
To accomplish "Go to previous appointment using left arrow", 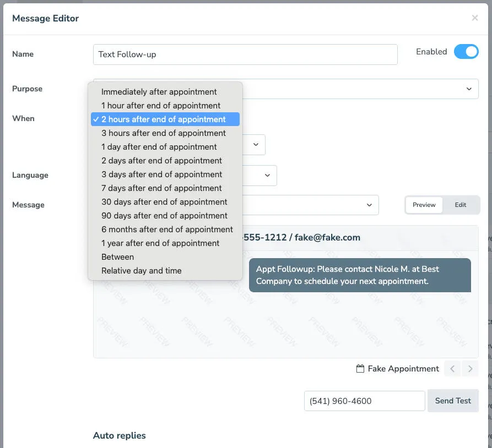I will (x=452, y=368).
